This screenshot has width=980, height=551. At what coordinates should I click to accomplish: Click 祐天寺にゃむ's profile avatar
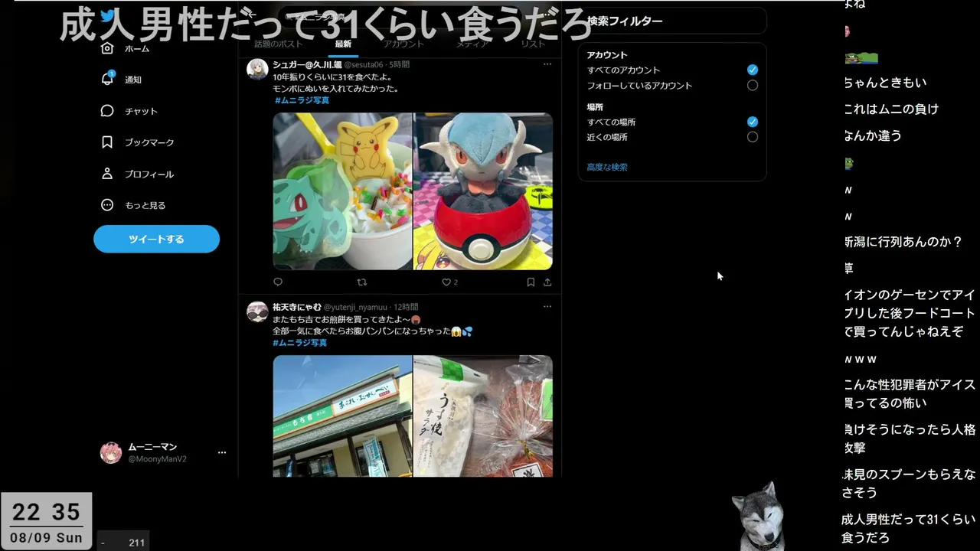click(257, 312)
